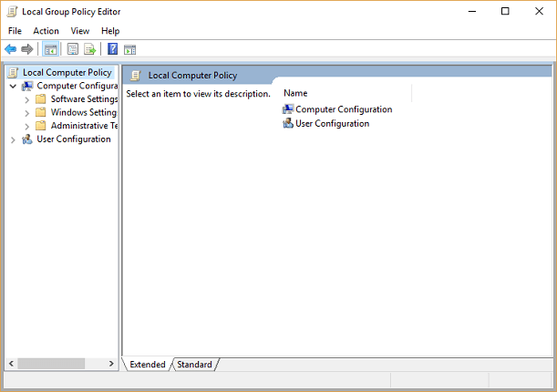This screenshot has height=392, width=557.
Task: Click the Properties toolbar icon
Action: pos(73,49)
